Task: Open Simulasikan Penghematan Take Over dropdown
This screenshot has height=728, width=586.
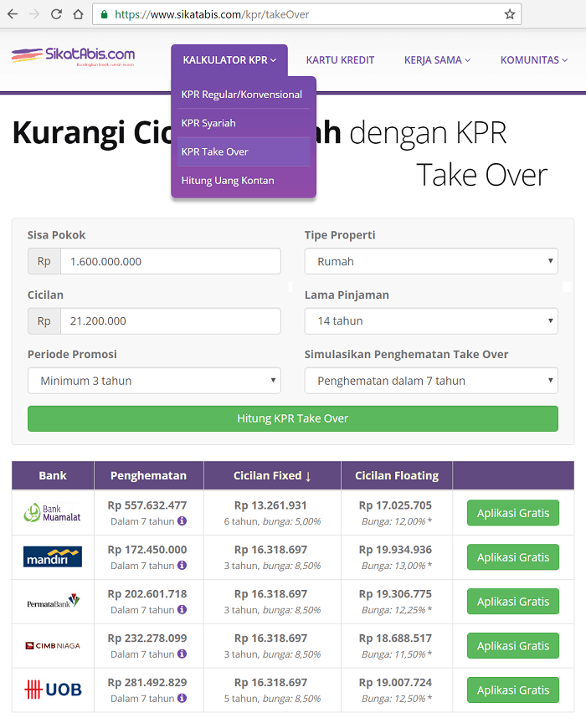Action: pyautogui.click(x=430, y=381)
